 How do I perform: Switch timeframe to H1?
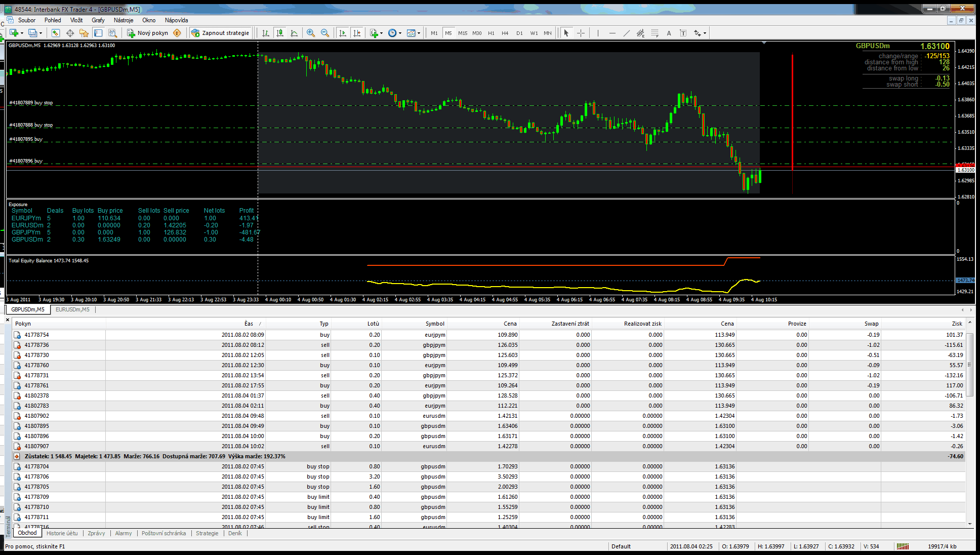pos(491,33)
